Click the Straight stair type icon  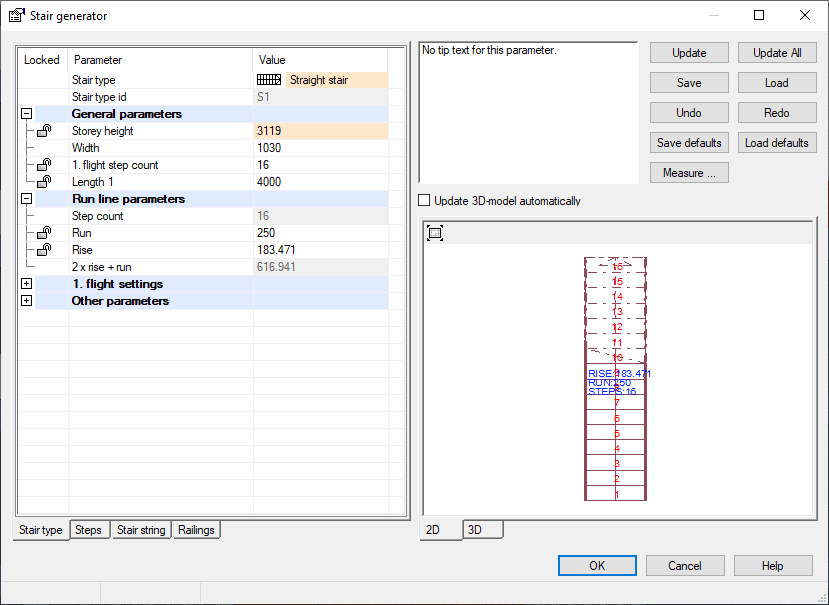pyautogui.click(x=269, y=80)
